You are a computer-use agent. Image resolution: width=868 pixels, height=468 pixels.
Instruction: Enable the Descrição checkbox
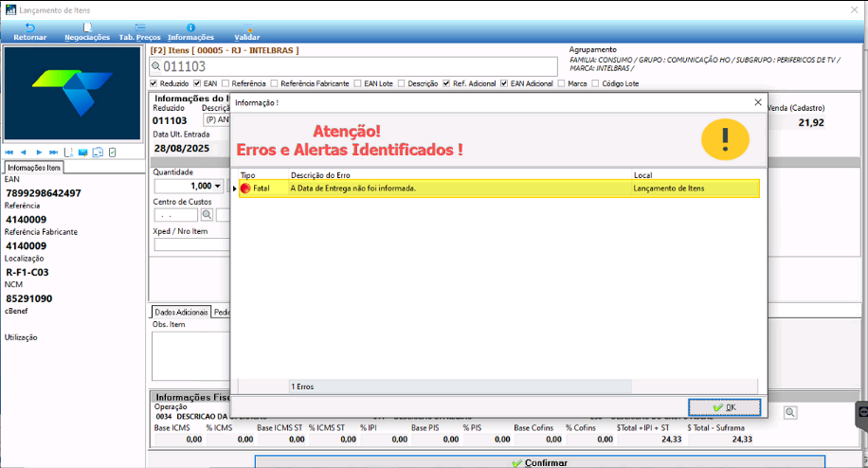click(x=402, y=83)
